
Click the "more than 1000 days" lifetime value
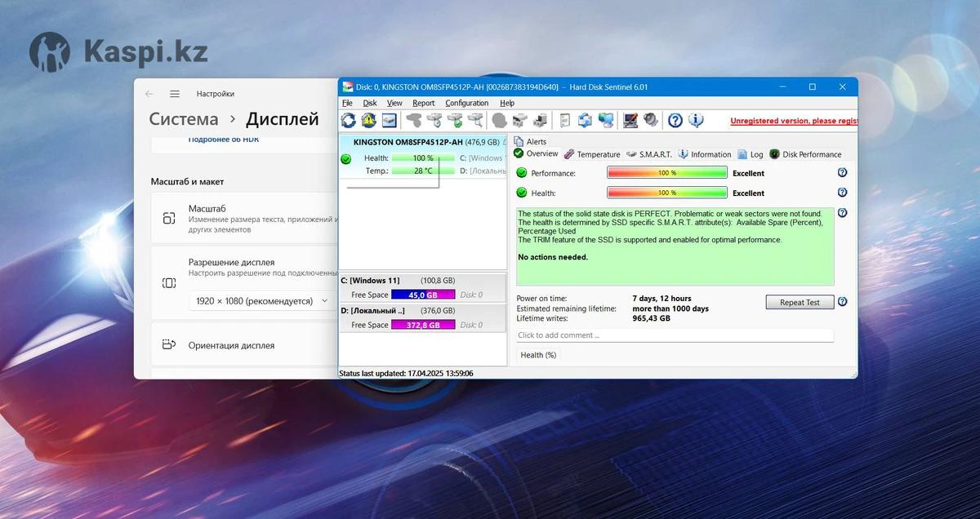click(x=670, y=308)
